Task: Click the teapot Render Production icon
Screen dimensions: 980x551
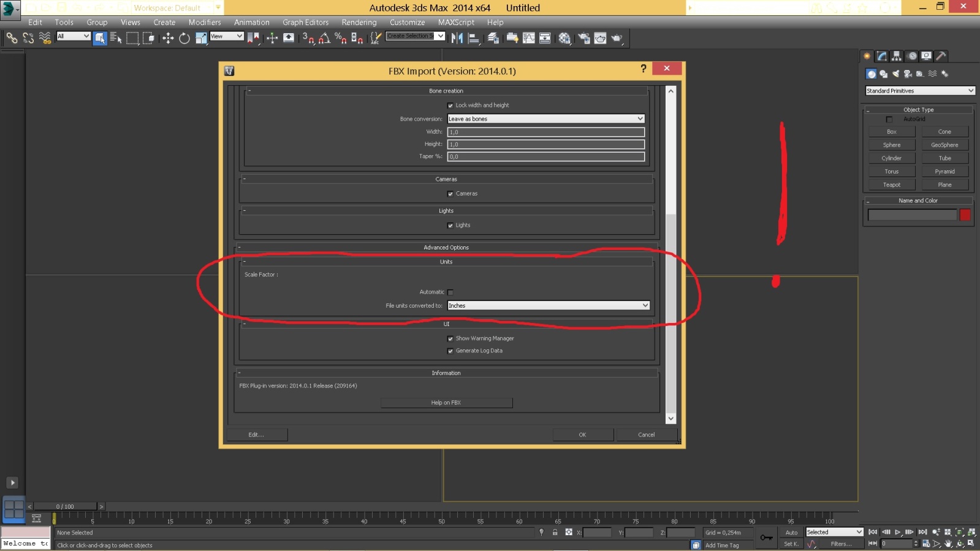Action: tap(617, 38)
